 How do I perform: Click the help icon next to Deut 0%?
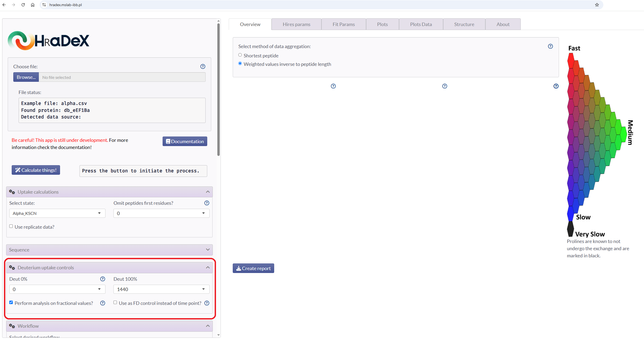click(x=103, y=279)
